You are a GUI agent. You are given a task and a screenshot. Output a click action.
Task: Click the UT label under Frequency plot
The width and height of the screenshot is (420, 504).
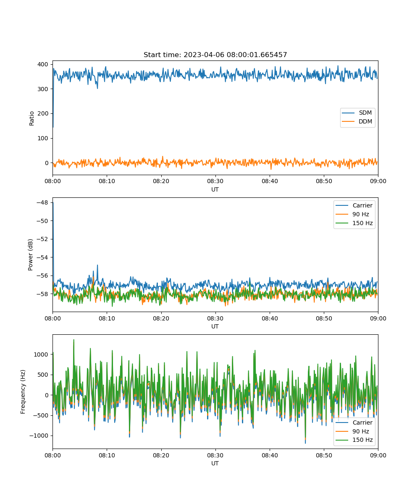coord(215,463)
